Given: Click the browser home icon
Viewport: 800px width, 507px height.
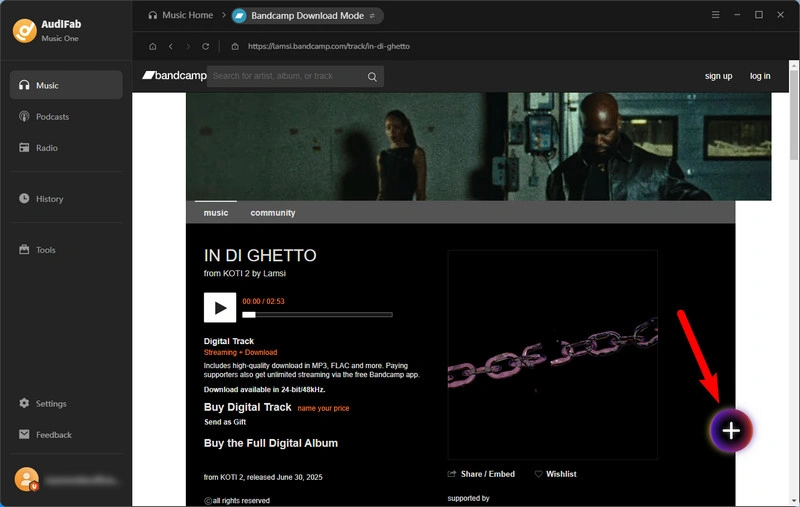Looking at the screenshot, I should coord(153,46).
